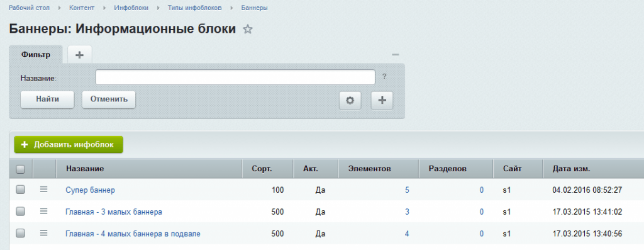
Task: Open filter settings gear button
Action: [350, 100]
